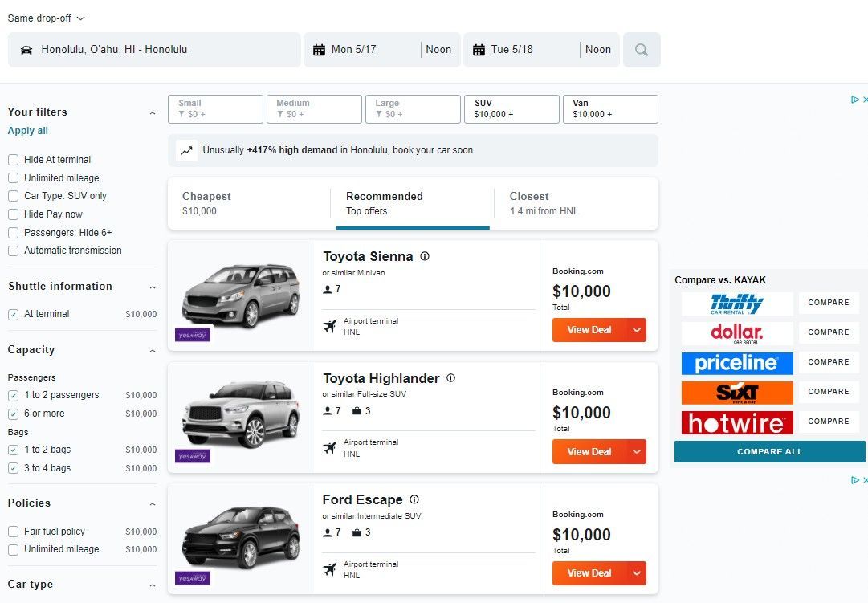868x603 pixels.
Task: Open the Toyota Sienna View Deal dropdown arrow
Action: click(637, 330)
